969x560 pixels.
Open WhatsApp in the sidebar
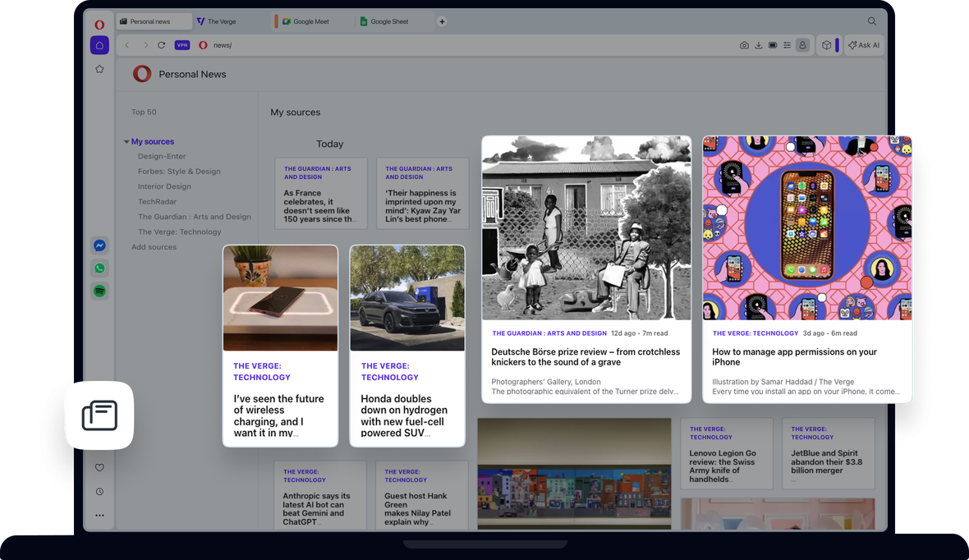[99, 269]
